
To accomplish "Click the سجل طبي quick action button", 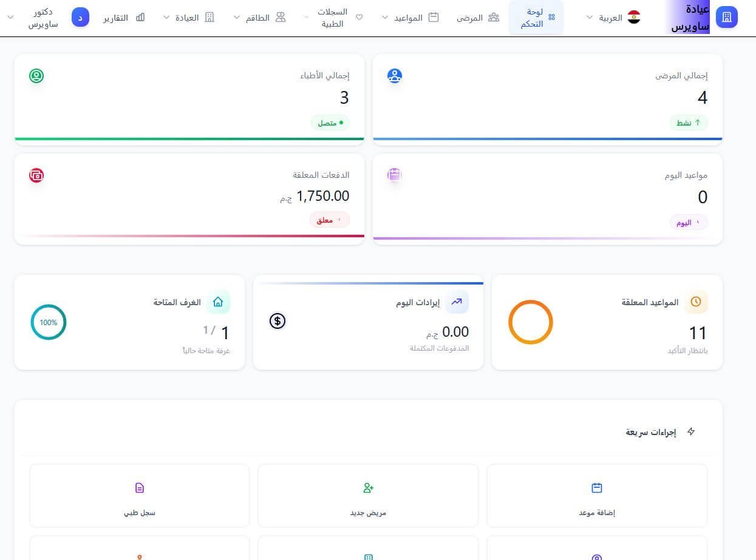I will point(140,496).
